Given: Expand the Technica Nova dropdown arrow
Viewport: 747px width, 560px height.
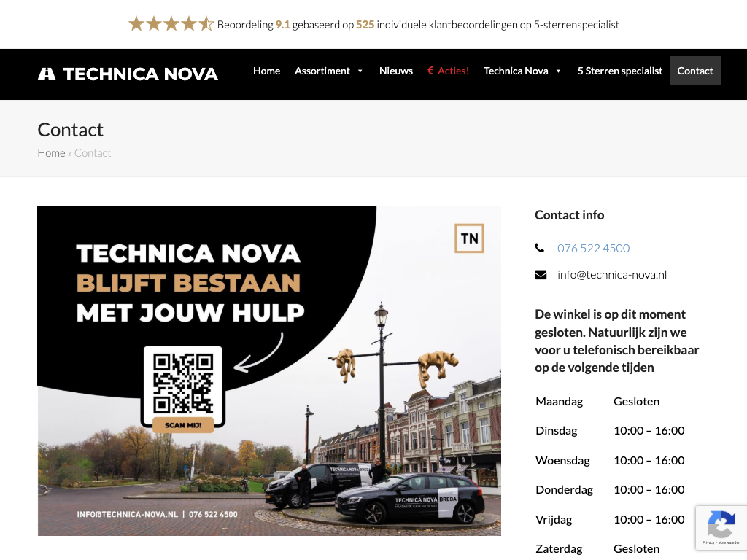Looking at the screenshot, I should tap(558, 71).
